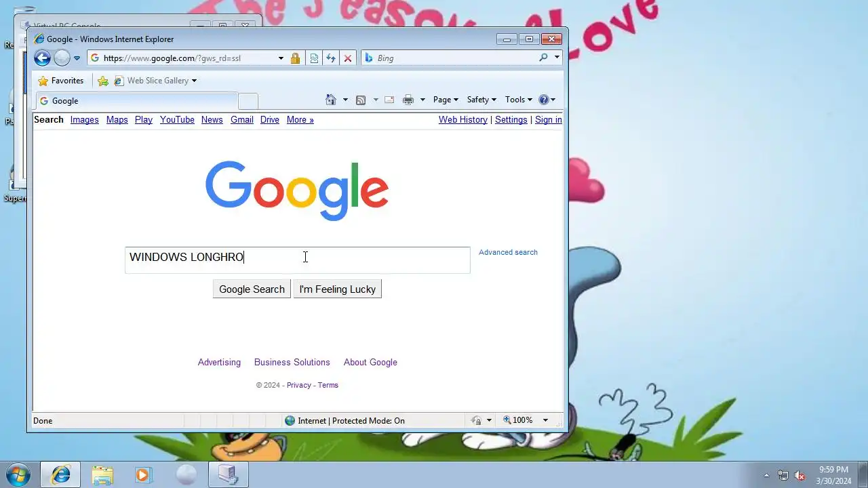Click the Advanced search link
This screenshot has height=488, width=868.
508,252
